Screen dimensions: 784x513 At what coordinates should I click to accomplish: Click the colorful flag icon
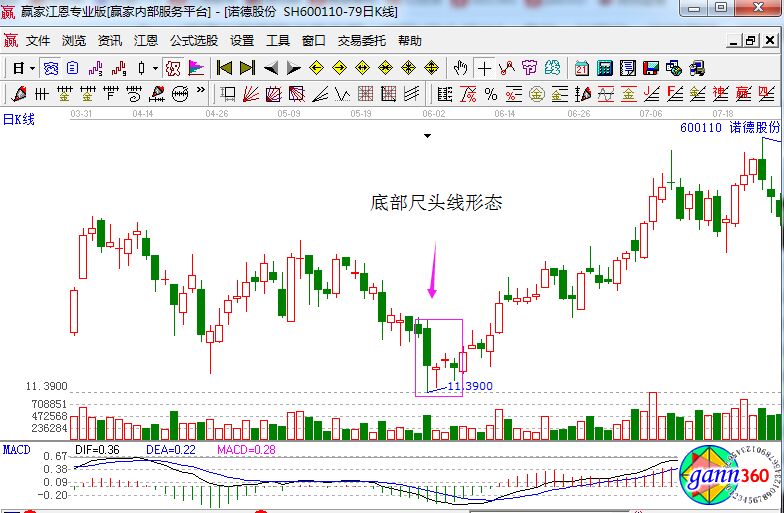197,68
